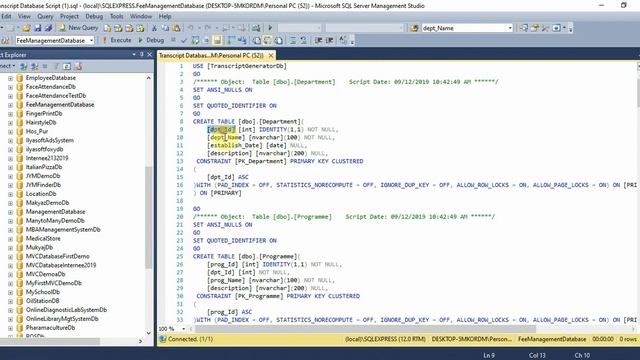Screen dimensions: 640x360
Task: Open the zoom 100 % dropdown
Action: 183,329
